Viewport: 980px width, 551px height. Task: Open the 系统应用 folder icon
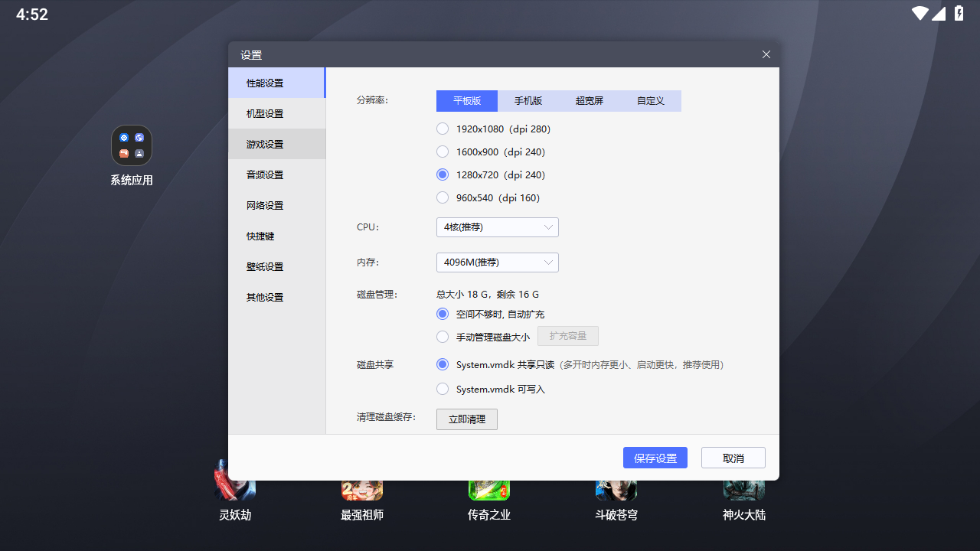tap(132, 145)
